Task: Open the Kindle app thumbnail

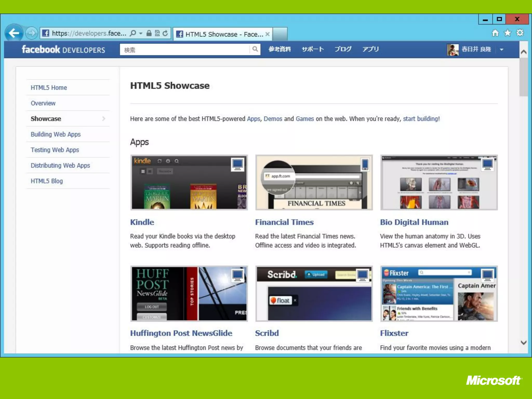Action: [189, 182]
